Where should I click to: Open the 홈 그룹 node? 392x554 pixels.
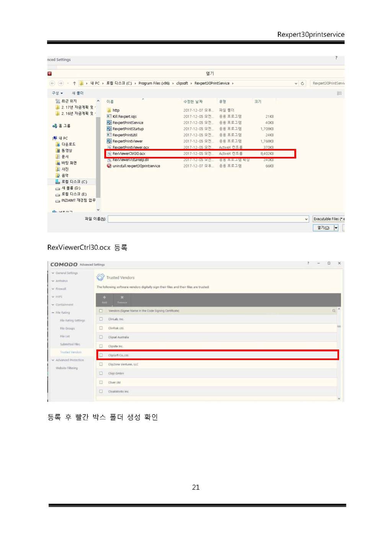coord(61,126)
